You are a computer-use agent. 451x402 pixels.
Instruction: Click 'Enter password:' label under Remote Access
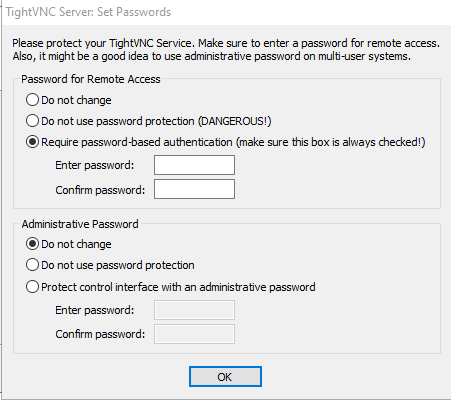point(95,165)
